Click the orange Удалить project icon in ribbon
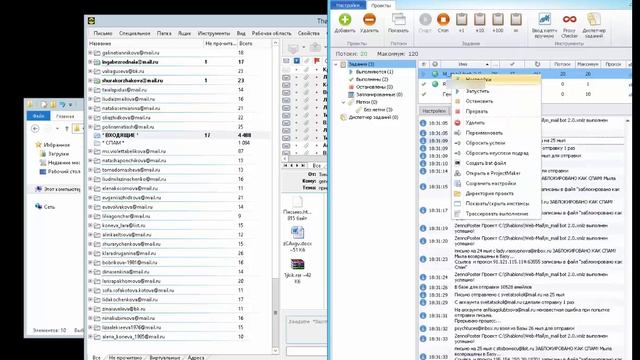The height and width of the screenshot is (360, 640). [369, 23]
